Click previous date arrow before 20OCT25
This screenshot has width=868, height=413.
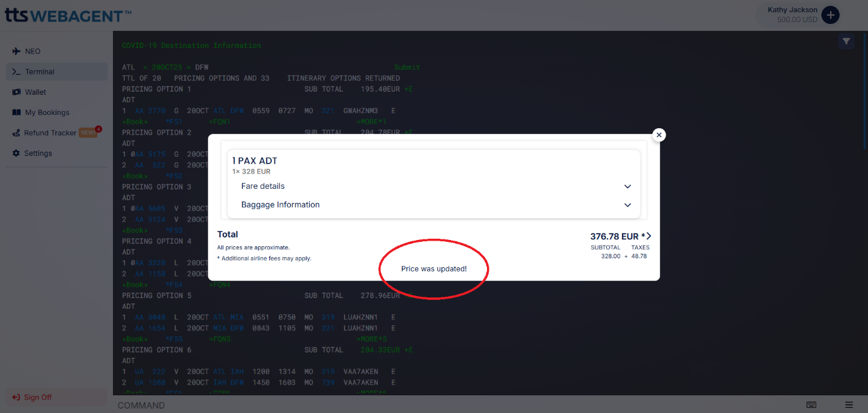tap(145, 67)
